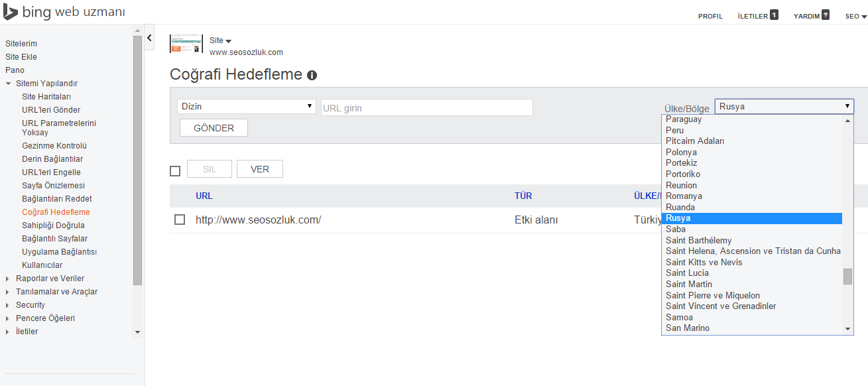This screenshot has height=386, width=868.
Task: Open İletiler notification badge in header
Action: (774, 15)
